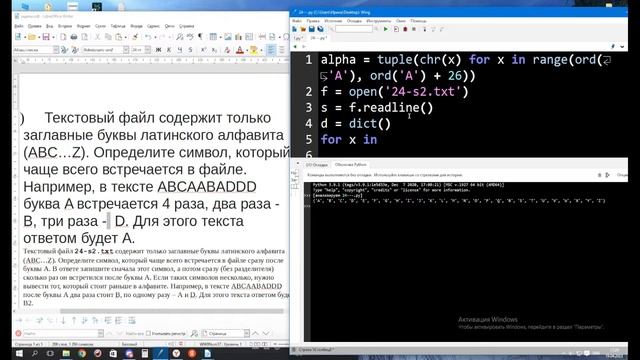Click Save All icon in Wing toolbar

coord(320,29)
